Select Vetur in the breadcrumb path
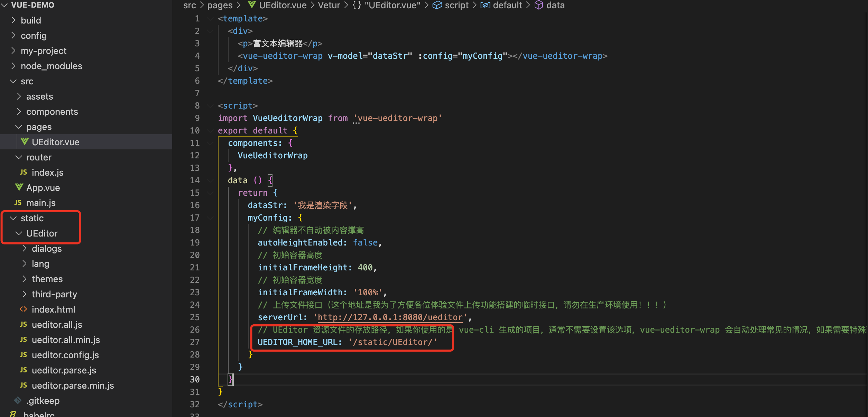The image size is (868, 417). (329, 5)
